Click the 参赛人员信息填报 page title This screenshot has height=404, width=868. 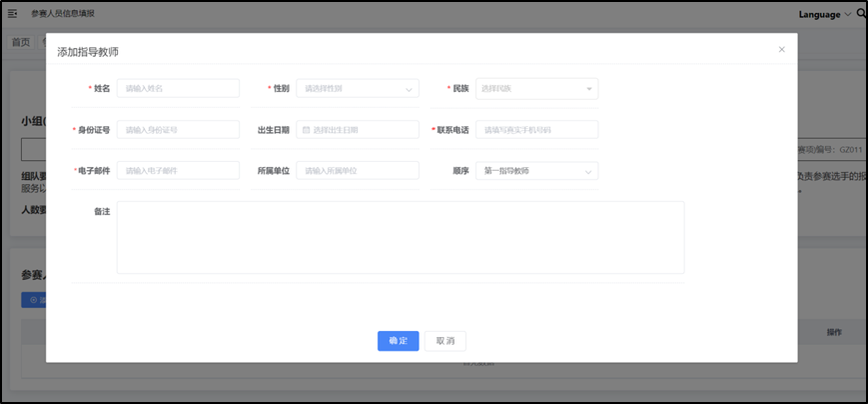pos(63,14)
